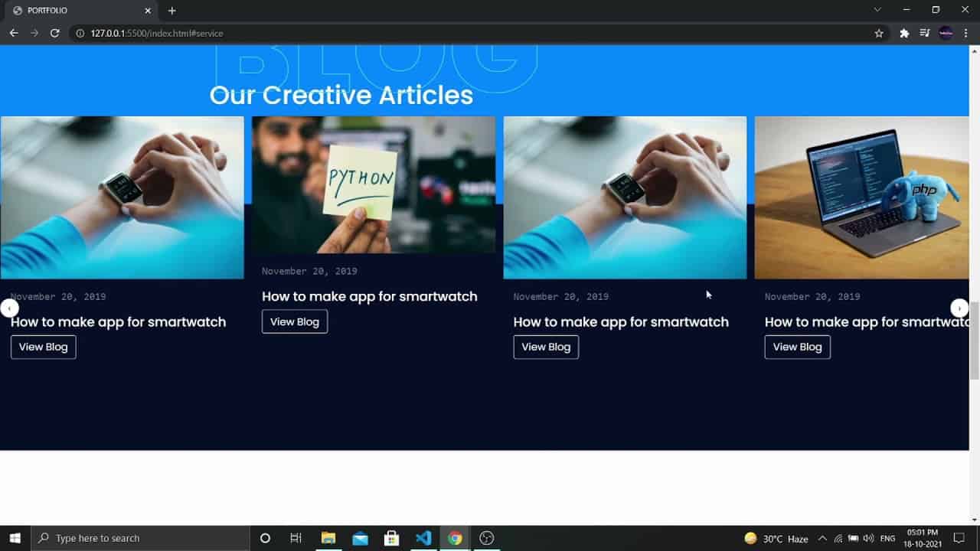Screen dimensions: 980x551
Task: Open the Wi-Fi network icon
Action: [x=838, y=539]
